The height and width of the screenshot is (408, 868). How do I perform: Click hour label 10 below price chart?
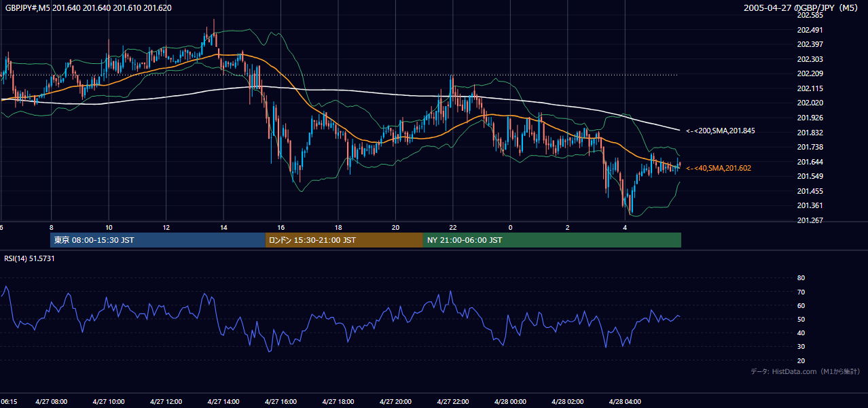[109, 227]
